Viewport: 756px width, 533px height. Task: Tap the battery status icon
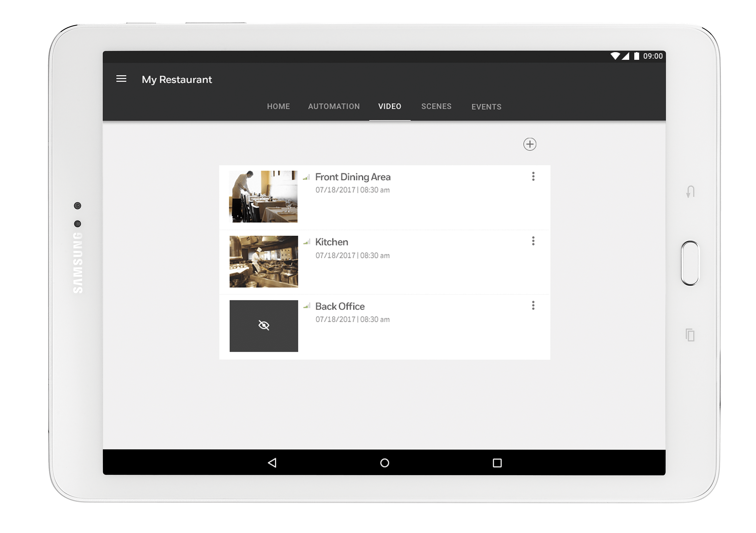pyautogui.click(x=637, y=56)
